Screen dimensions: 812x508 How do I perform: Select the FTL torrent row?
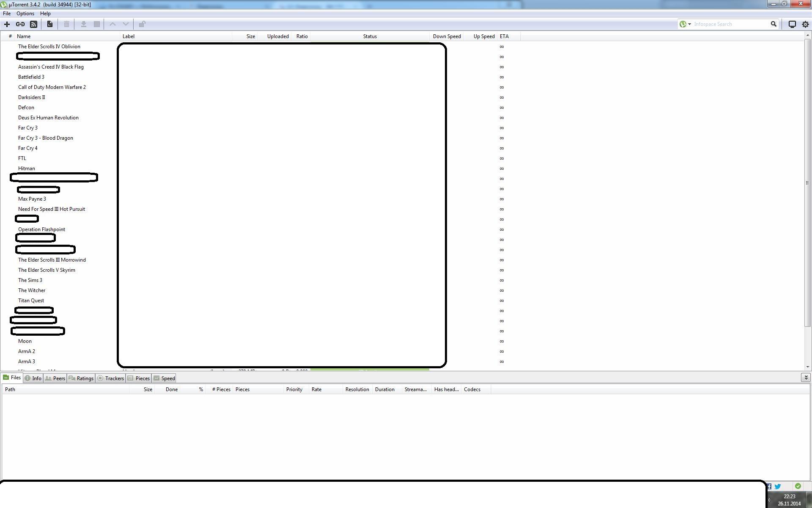tap(22, 158)
